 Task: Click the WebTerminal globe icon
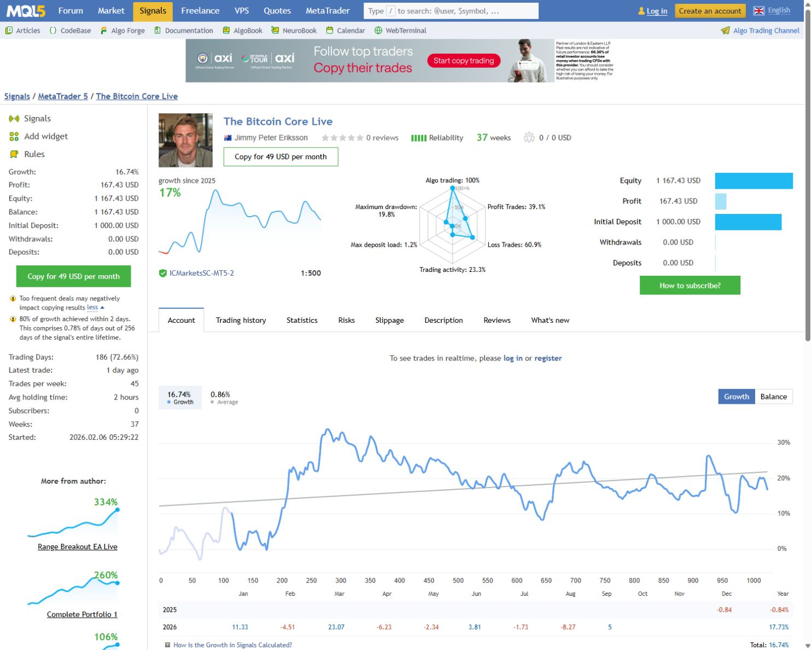tap(378, 31)
